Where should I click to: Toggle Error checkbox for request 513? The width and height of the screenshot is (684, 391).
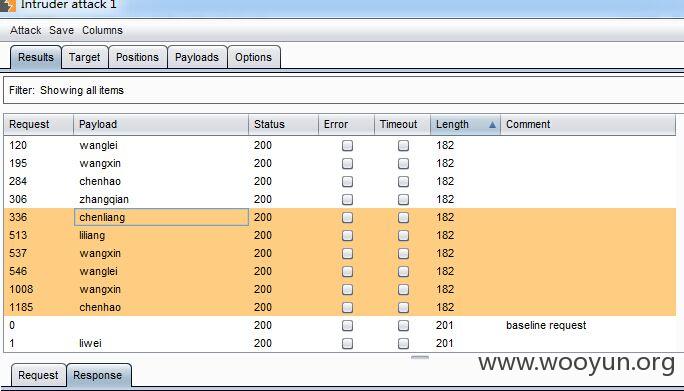pos(347,235)
